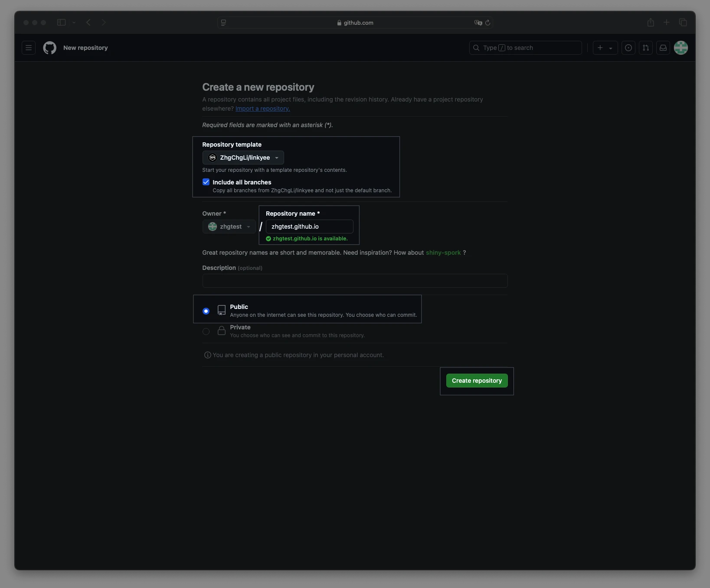Select the Private visibility radio button
Viewport: 710px width, 588px height.
tap(206, 332)
